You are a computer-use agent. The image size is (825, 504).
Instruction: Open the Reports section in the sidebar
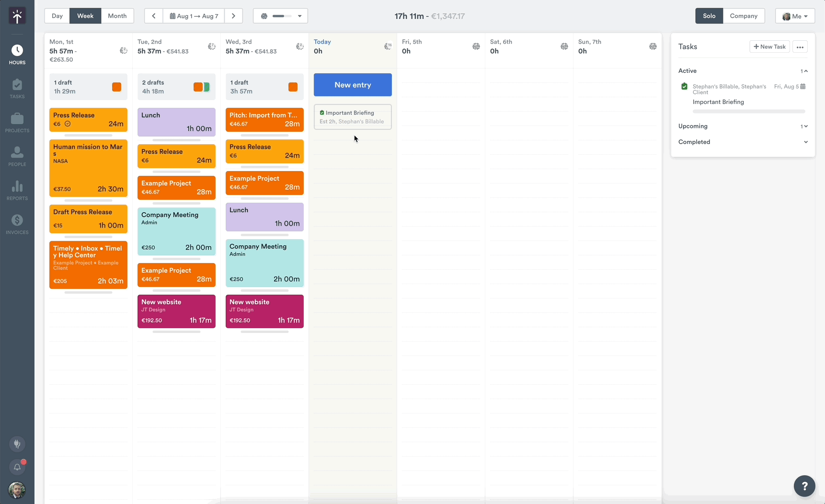(x=17, y=190)
